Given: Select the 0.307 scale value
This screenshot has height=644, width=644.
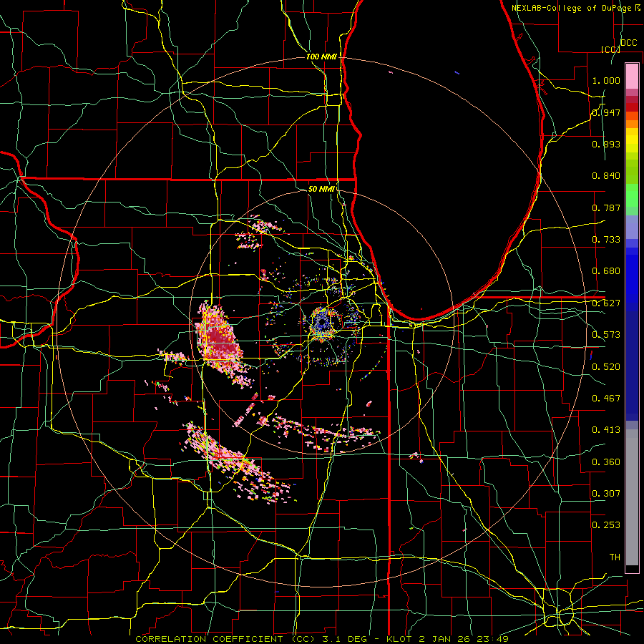Looking at the screenshot, I should [606, 494].
